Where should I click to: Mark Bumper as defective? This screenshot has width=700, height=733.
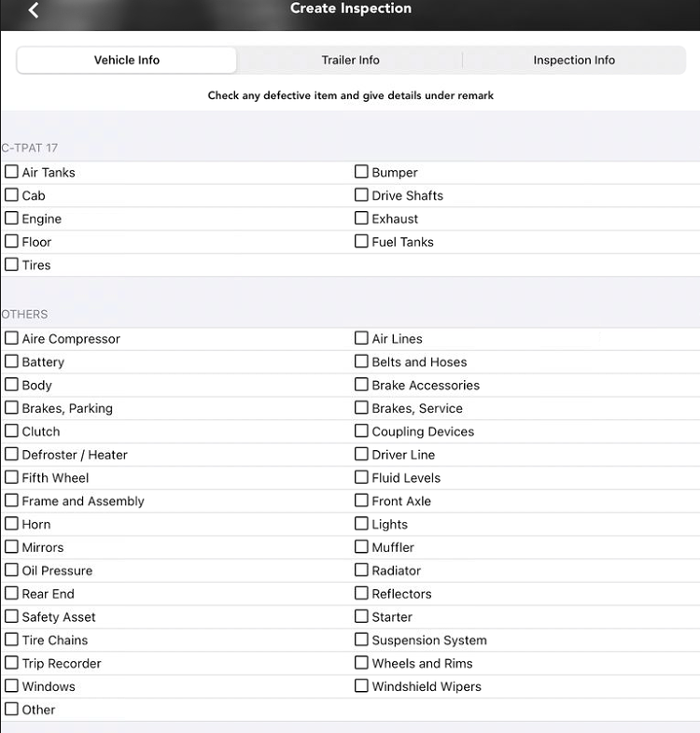click(x=362, y=172)
